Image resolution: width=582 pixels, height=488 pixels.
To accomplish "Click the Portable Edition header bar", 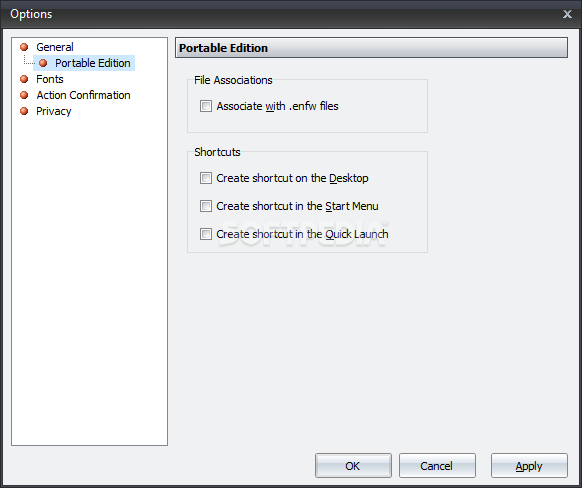I will (371, 48).
